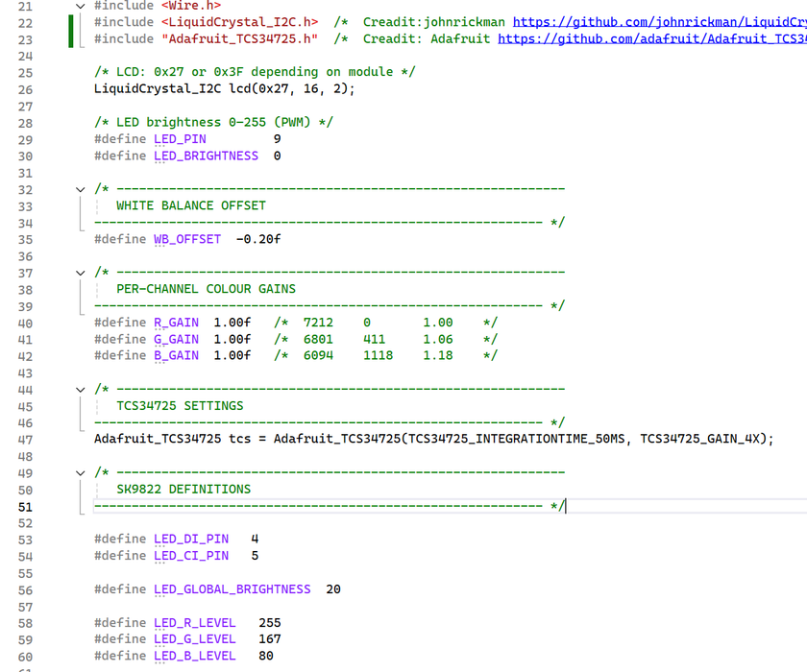
Task: Click the LED_GLOBAL_BRIGHTNESS value 20
Action: pyautogui.click(x=332, y=588)
